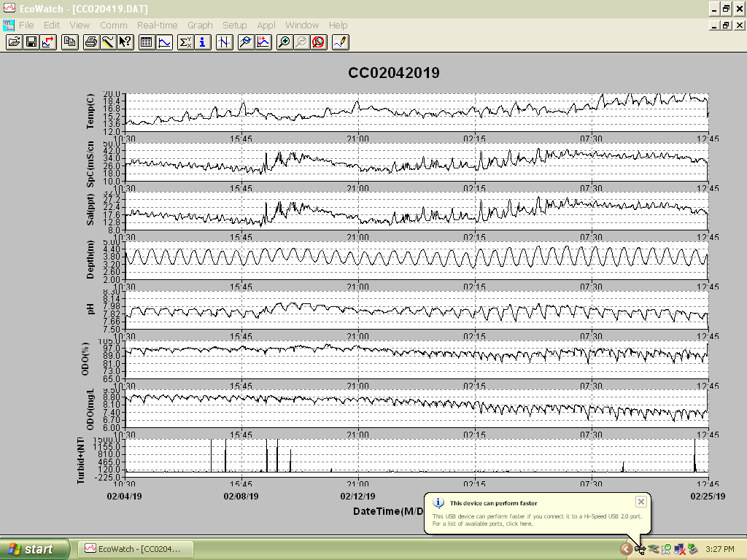Open the Setup menu
Image resolution: width=747 pixels, height=560 pixels.
234,26
